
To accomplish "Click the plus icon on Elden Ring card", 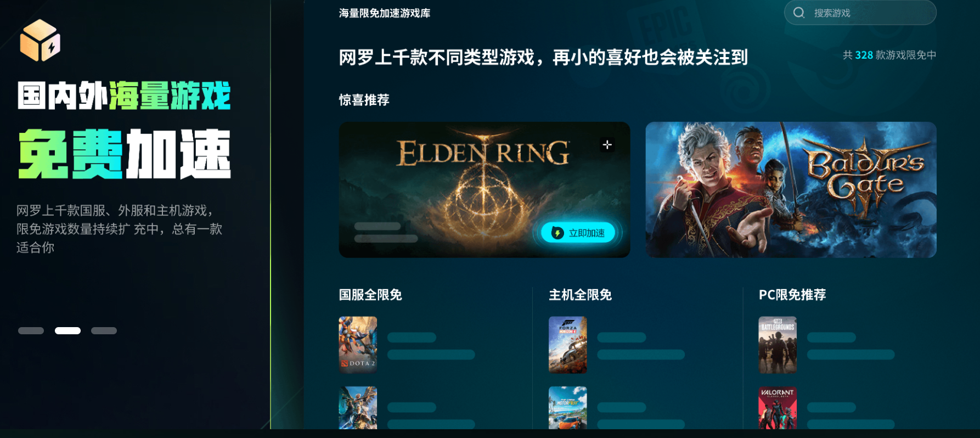I will click(607, 145).
